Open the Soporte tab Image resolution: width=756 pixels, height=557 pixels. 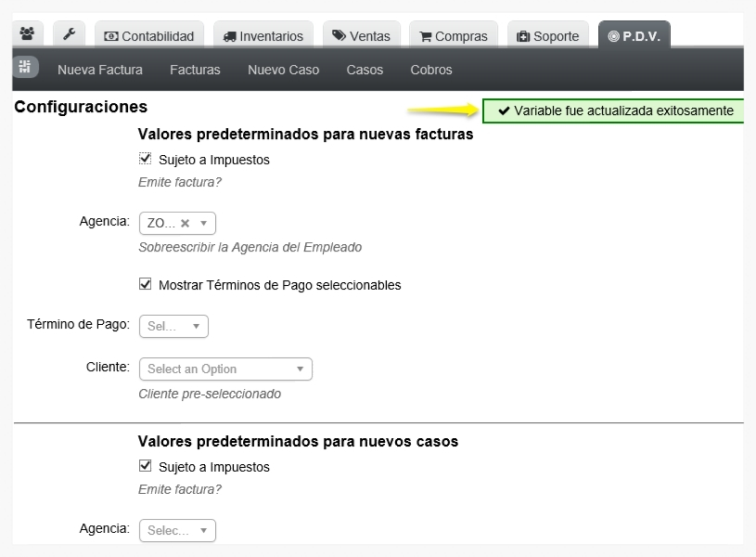(548, 35)
